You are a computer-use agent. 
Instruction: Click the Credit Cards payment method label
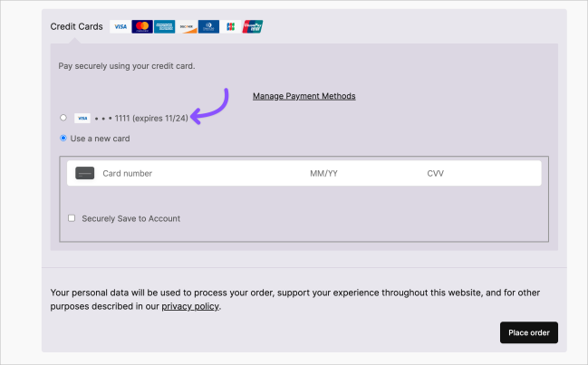(77, 27)
